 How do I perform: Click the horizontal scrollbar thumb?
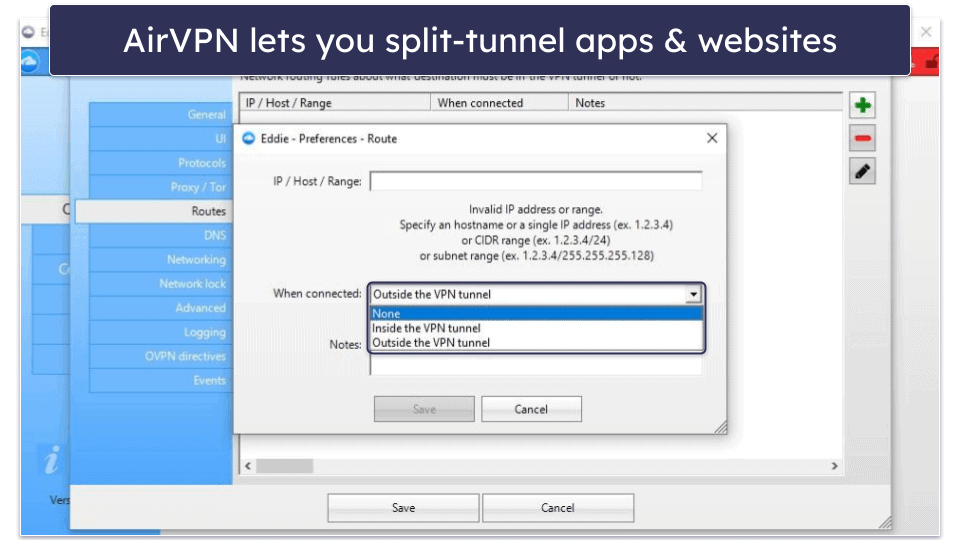pyautogui.click(x=285, y=466)
